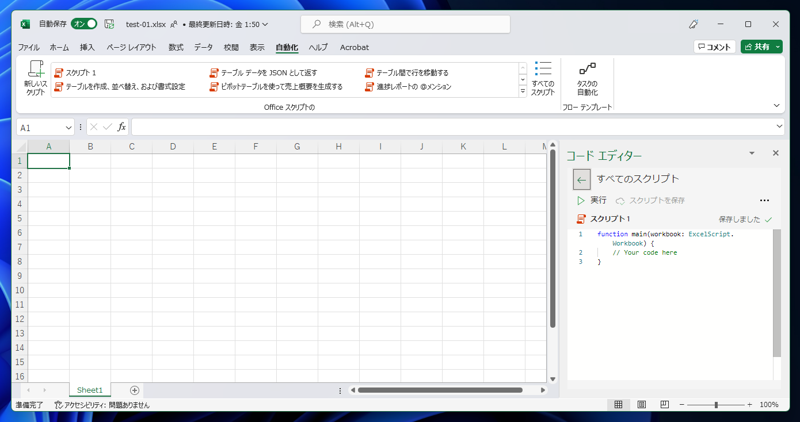Open テーブル データを JSON として返す script
Screen dimensions: 800x422
pyautogui.click(x=263, y=73)
